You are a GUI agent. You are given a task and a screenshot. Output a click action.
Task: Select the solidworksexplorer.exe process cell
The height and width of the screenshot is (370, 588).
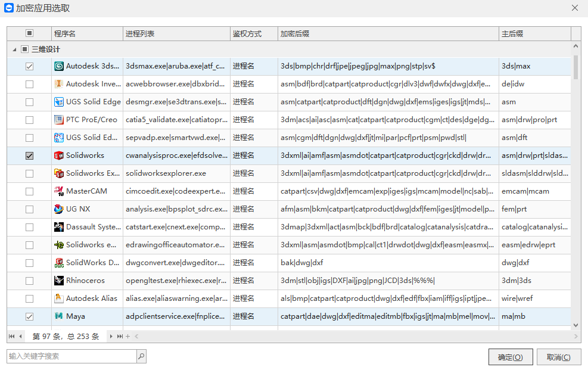click(176, 173)
